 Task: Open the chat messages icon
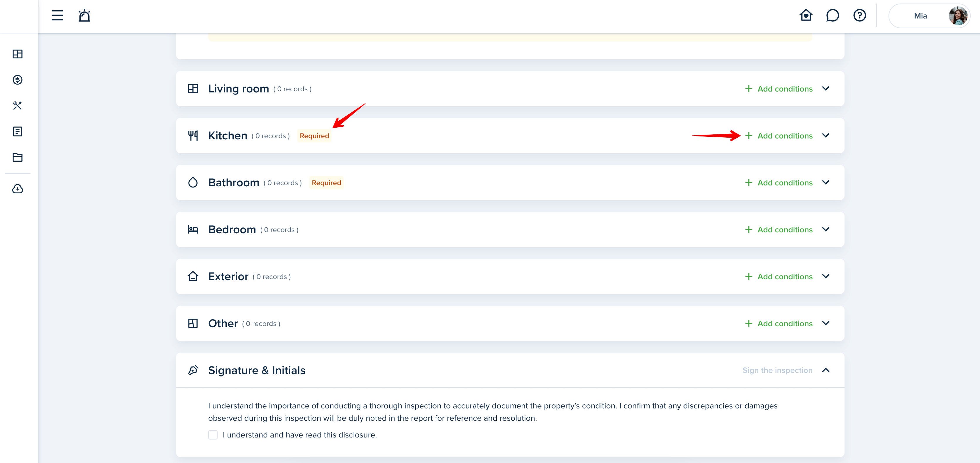(x=833, y=16)
